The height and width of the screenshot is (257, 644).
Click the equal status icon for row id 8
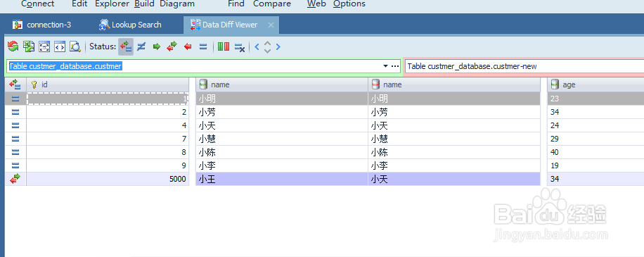[15, 152]
